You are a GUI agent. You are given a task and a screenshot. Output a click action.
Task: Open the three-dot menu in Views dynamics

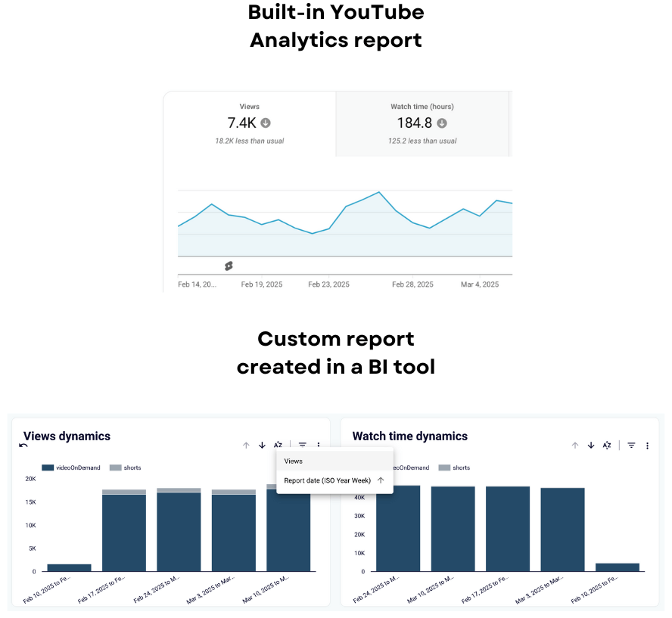click(x=319, y=445)
